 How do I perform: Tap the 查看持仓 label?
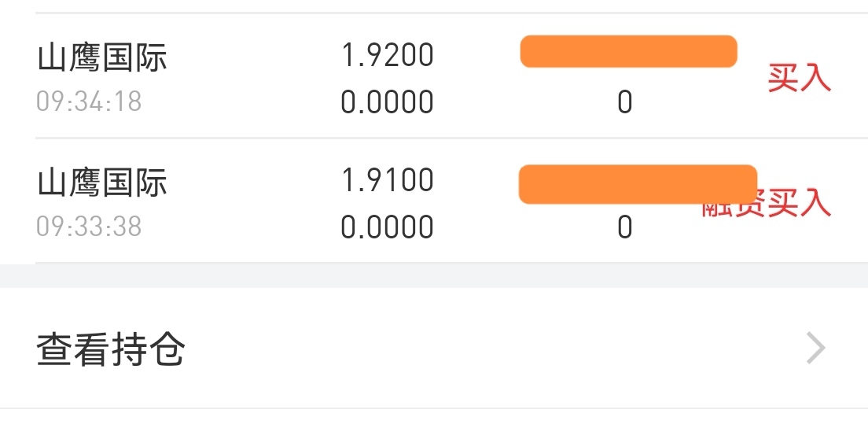[x=111, y=349]
